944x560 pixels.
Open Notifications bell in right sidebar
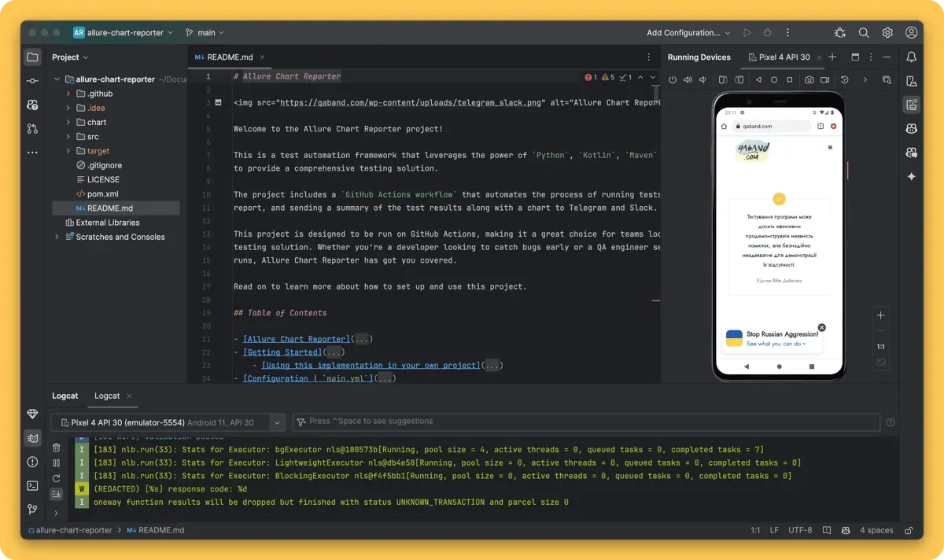[x=911, y=57]
